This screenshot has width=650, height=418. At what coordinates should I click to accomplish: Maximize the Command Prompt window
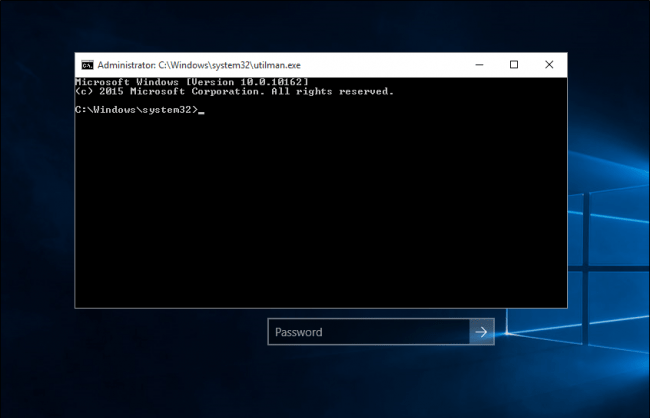pyautogui.click(x=514, y=65)
